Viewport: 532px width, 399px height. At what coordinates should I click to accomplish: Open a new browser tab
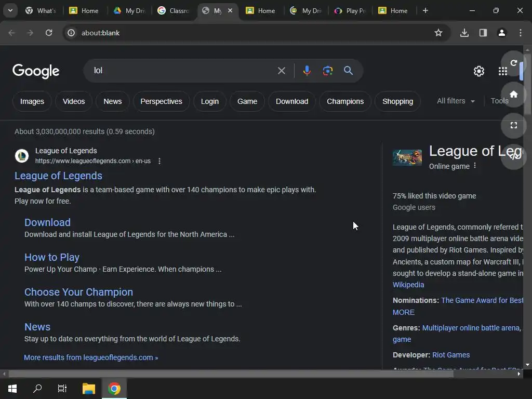tap(425, 10)
